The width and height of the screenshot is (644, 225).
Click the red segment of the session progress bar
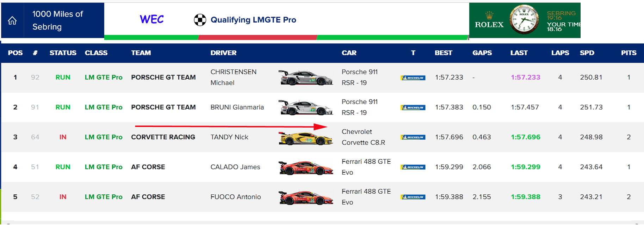point(258,37)
